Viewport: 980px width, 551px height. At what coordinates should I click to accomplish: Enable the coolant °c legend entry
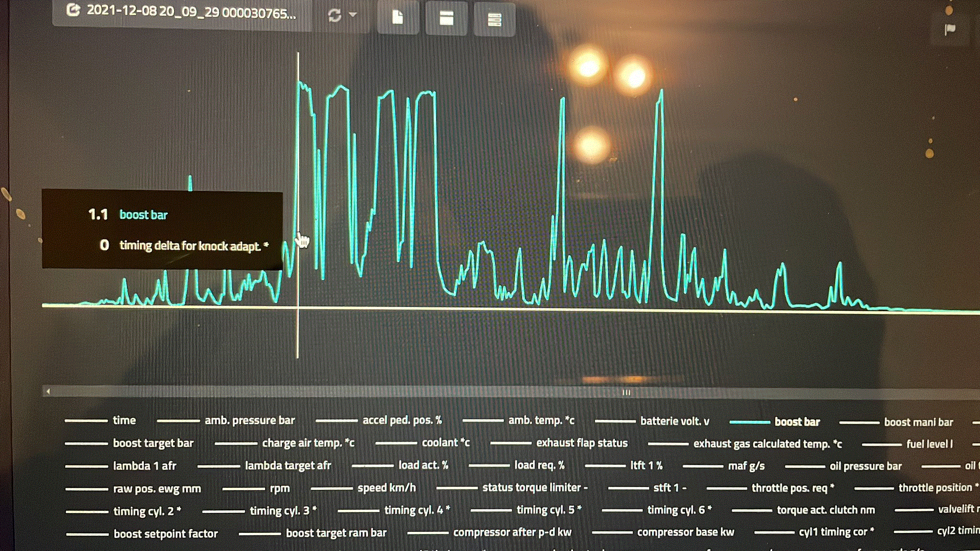pyautogui.click(x=445, y=443)
